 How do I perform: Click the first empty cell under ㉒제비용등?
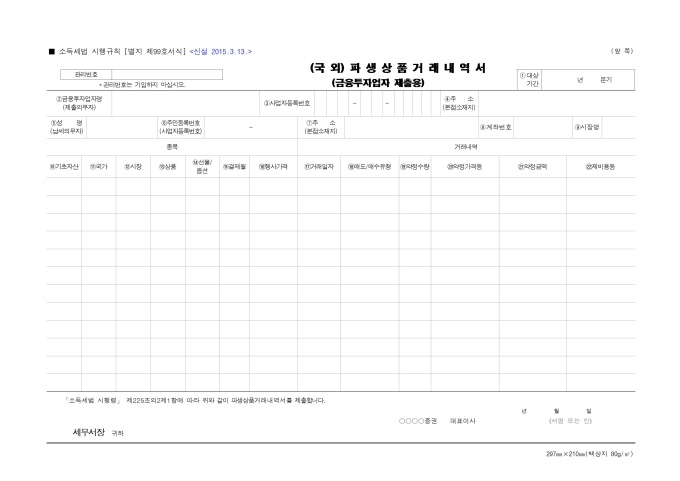(x=601, y=187)
